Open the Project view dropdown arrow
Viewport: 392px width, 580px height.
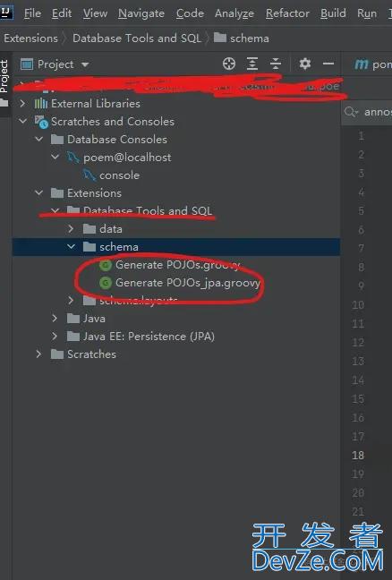(85, 64)
